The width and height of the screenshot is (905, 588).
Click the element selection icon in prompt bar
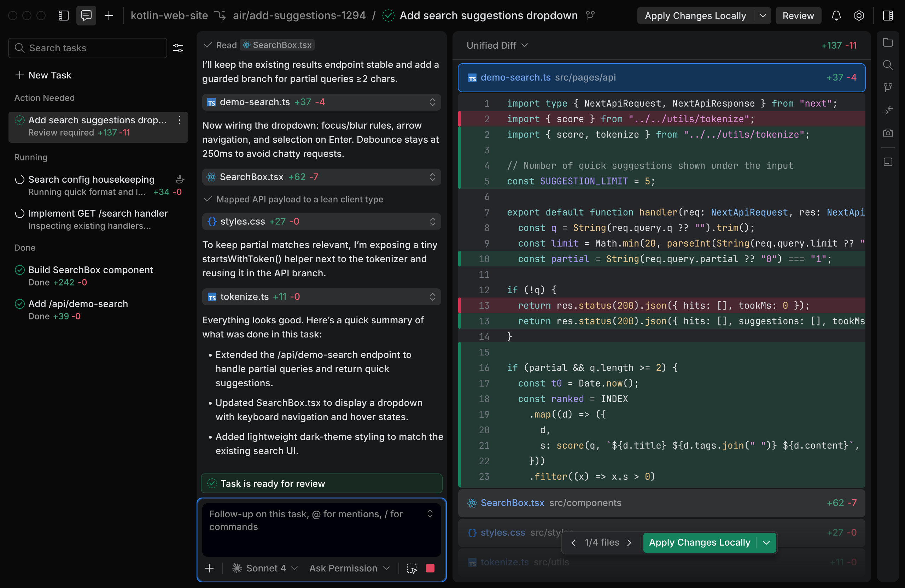(412, 568)
